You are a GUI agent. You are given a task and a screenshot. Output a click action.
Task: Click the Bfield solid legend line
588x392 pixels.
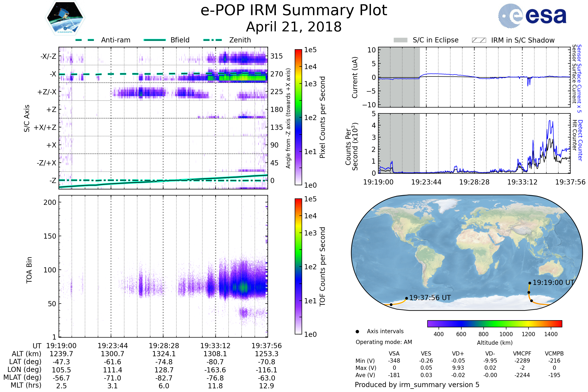tap(155, 40)
